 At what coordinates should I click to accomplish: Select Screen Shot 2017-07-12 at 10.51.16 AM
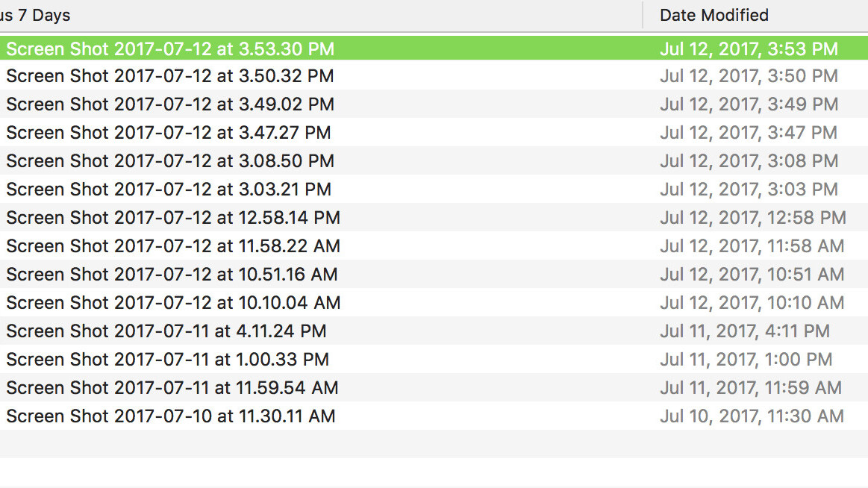coord(172,275)
